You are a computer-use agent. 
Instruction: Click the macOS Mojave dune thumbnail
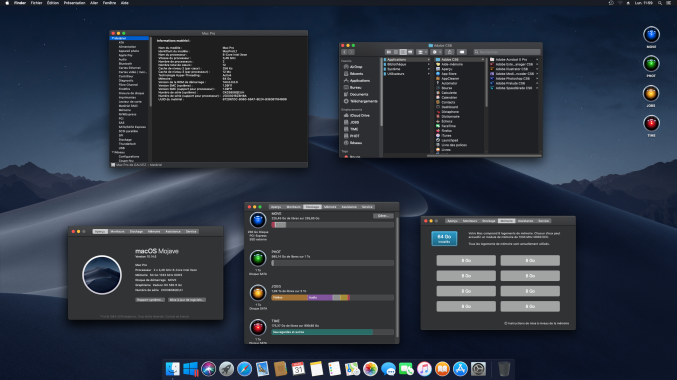102,275
